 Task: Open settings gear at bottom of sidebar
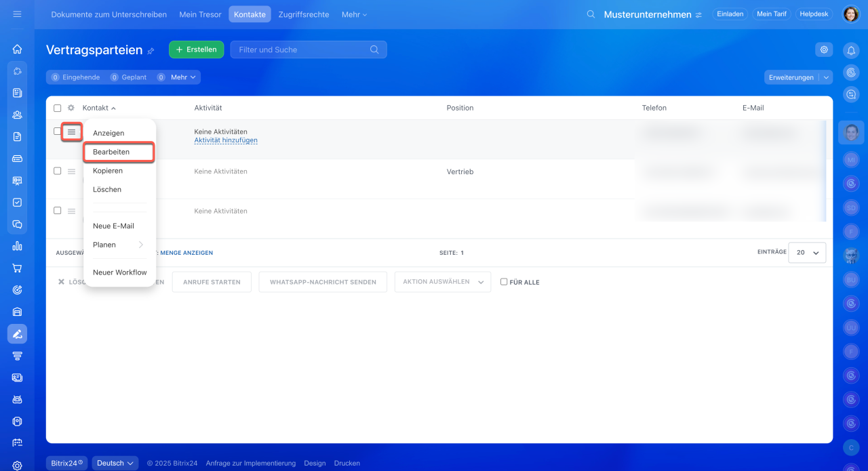[x=17, y=466]
